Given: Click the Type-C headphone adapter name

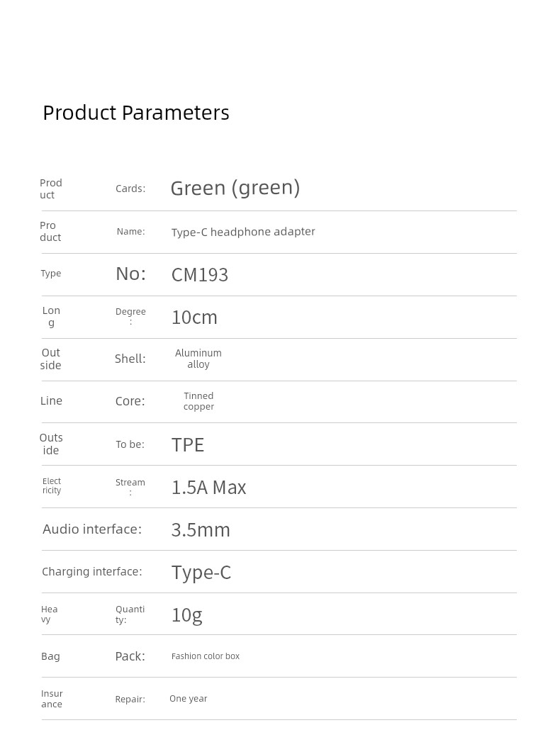Looking at the screenshot, I should tap(243, 232).
